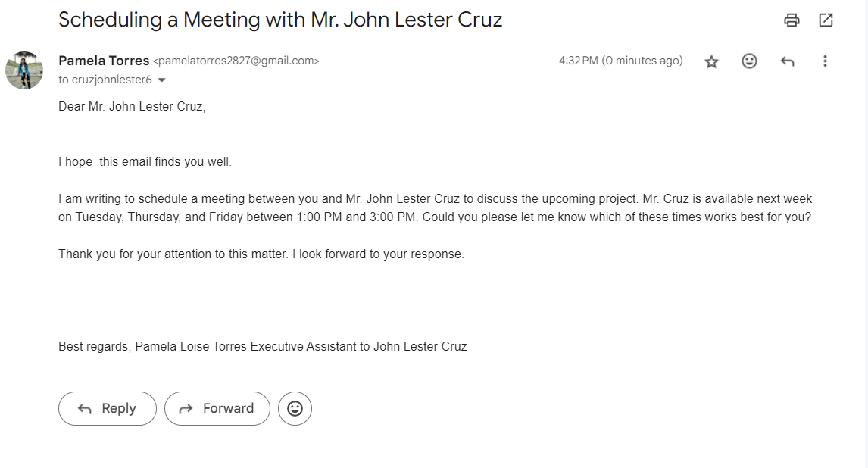This screenshot has width=868, height=468.
Task: Click the greeting line 'Dear Mr. John Lester Cruz'
Action: coord(132,107)
